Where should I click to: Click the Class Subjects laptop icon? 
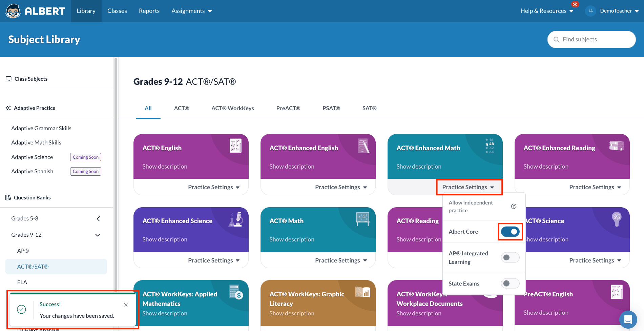coord(8,79)
